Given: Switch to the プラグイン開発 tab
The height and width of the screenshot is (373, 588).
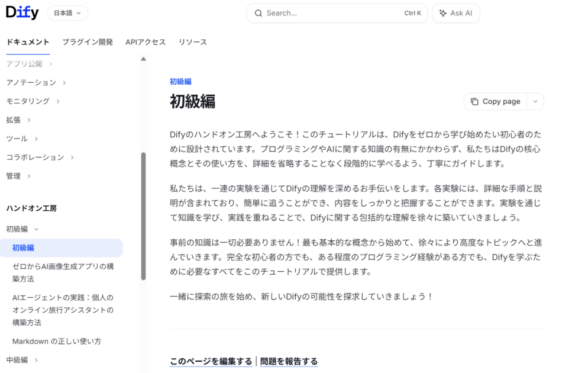Looking at the screenshot, I should (x=88, y=42).
